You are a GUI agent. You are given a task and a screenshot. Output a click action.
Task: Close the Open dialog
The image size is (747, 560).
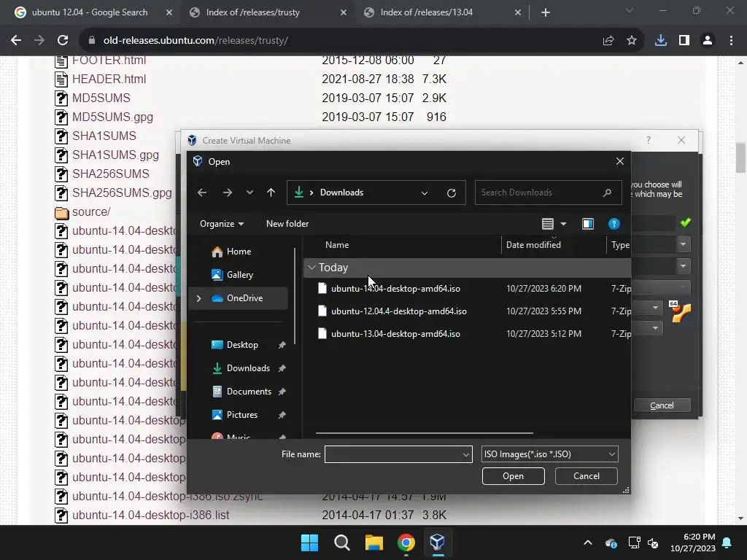(x=620, y=161)
